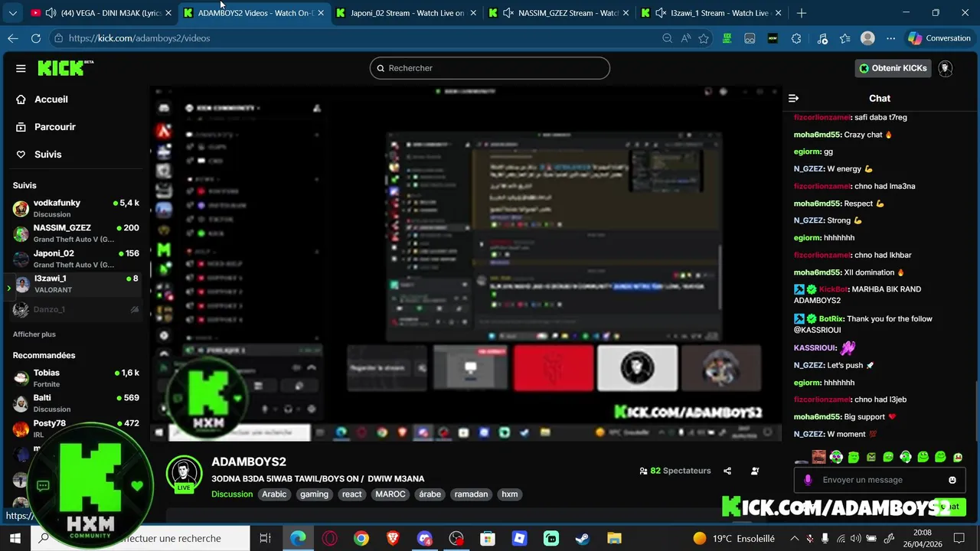
Task: Add this page to favorites star
Action: pyautogui.click(x=704, y=38)
